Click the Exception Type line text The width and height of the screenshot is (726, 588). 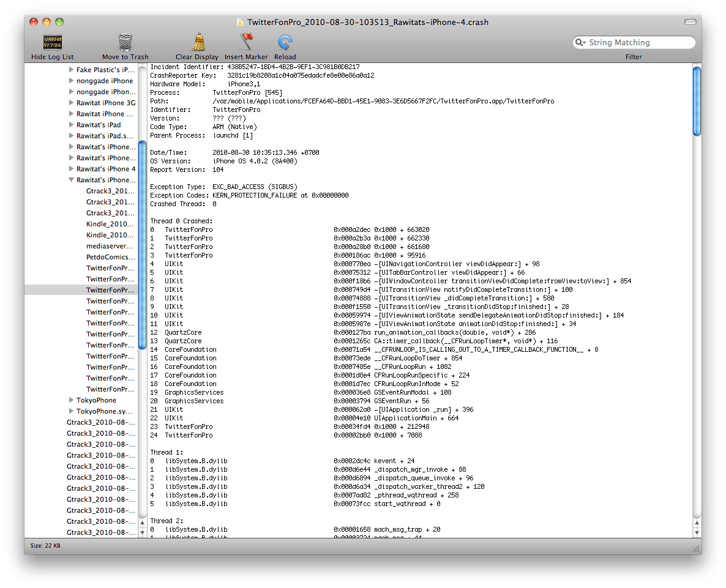click(x=223, y=187)
